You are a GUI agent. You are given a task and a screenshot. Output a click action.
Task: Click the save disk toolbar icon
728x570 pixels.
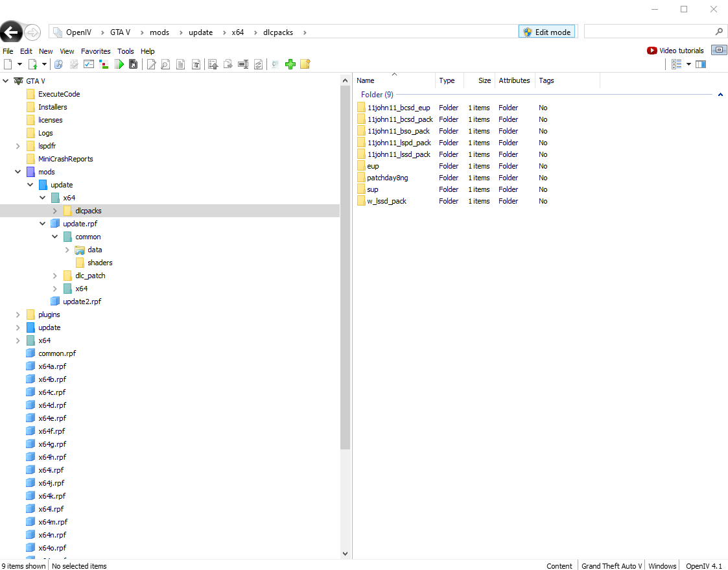pos(133,64)
